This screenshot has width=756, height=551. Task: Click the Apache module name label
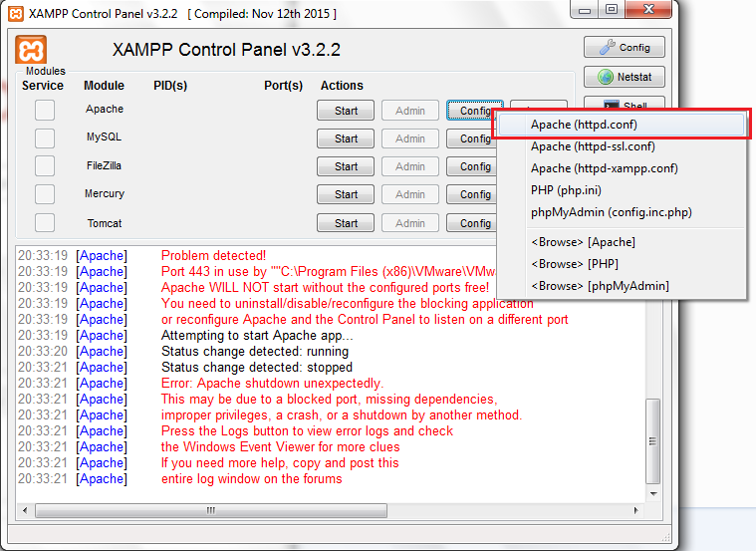[x=105, y=109]
